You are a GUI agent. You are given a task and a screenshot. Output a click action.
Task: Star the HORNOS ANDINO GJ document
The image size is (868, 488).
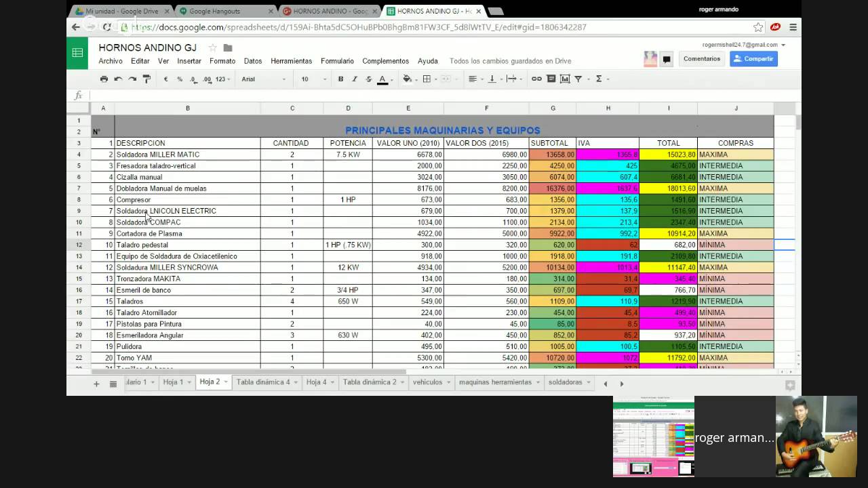pyautogui.click(x=212, y=48)
